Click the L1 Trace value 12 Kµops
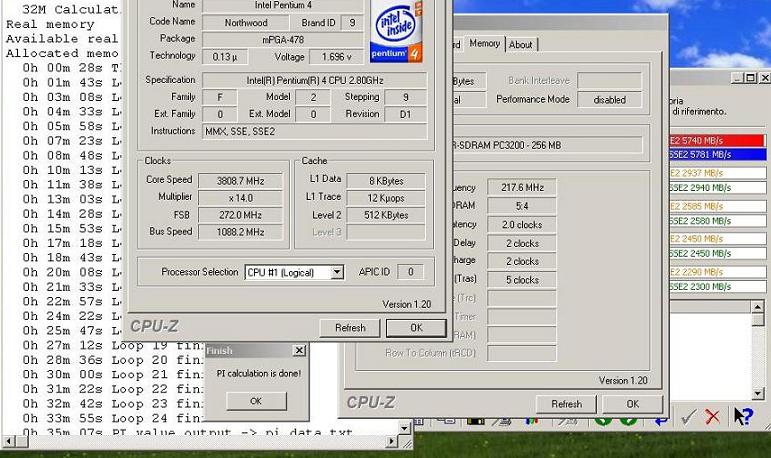 pos(386,198)
